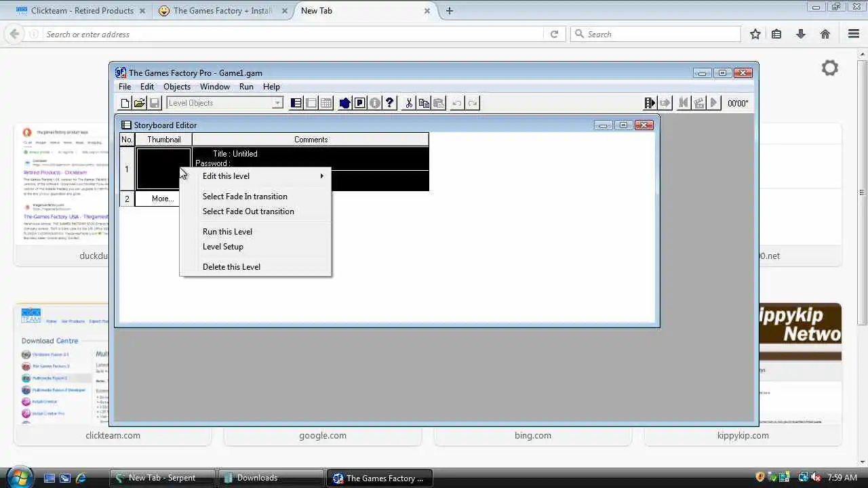Click the No. column header
Viewport: 868px width, 488px height.
point(127,140)
